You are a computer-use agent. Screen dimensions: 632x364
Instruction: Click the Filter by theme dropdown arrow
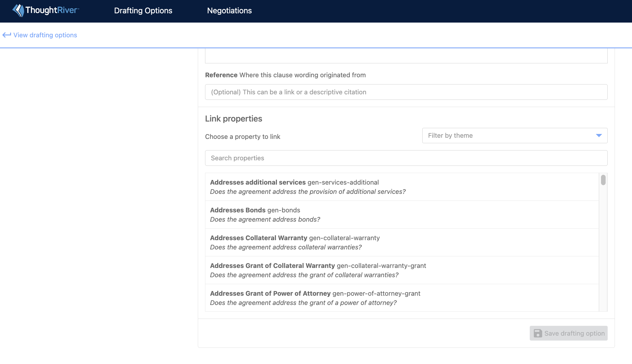599,135
